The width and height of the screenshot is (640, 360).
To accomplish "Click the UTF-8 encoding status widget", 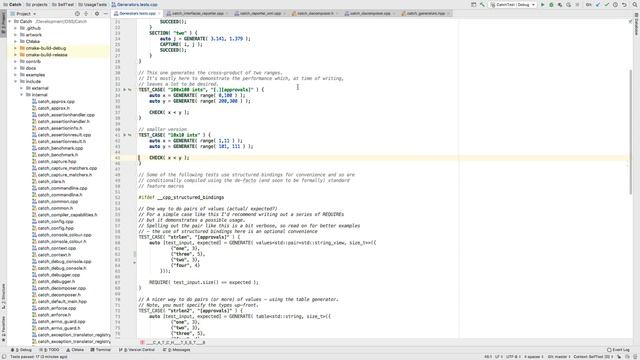I will [x=513, y=357].
